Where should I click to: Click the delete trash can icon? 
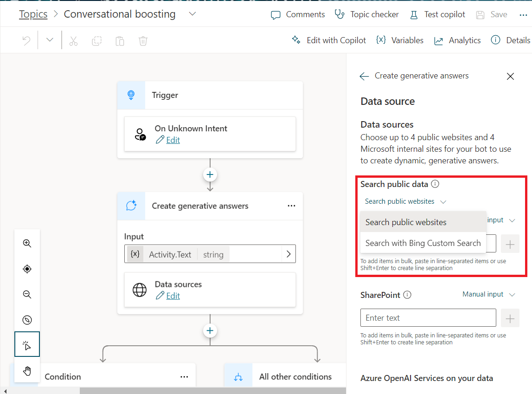pyautogui.click(x=143, y=41)
